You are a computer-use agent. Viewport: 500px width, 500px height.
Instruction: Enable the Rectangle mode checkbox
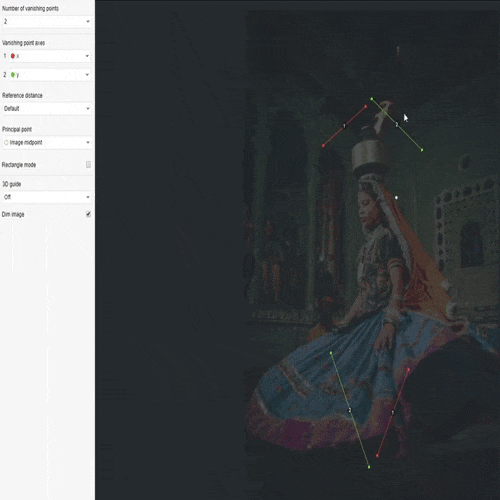coord(88,165)
